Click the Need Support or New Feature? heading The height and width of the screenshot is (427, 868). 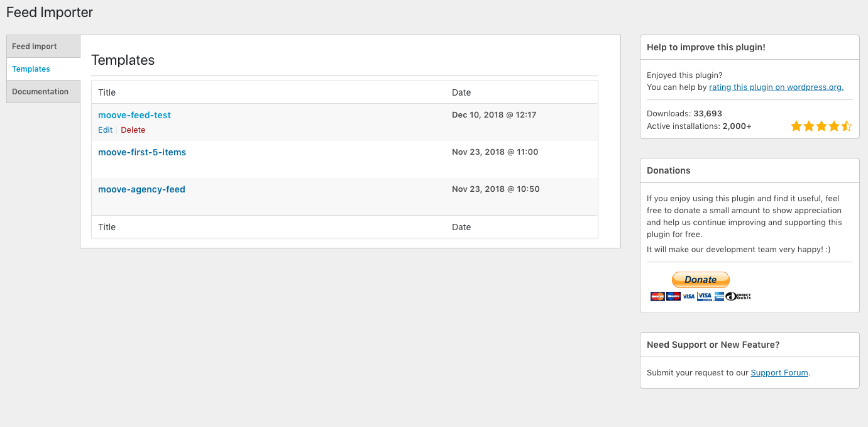pyautogui.click(x=713, y=345)
